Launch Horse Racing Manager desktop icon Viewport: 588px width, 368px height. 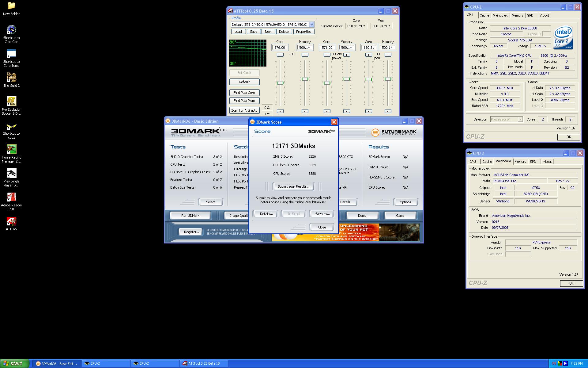[x=11, y=149]
